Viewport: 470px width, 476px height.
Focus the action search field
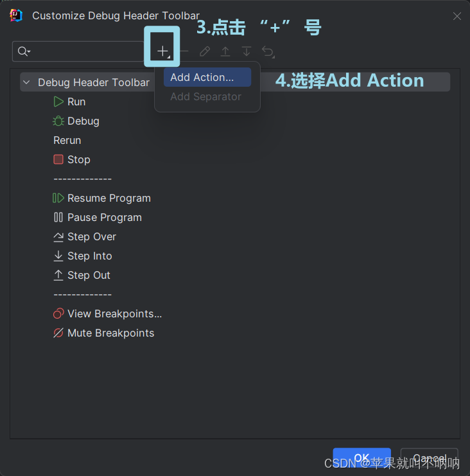tap(78, 51)
